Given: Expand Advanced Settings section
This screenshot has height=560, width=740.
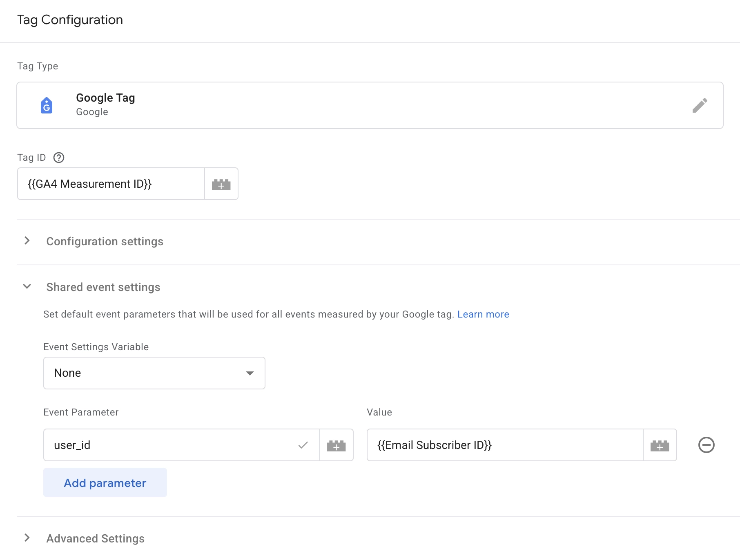Looking at the screenshot, I should point(27,538).
